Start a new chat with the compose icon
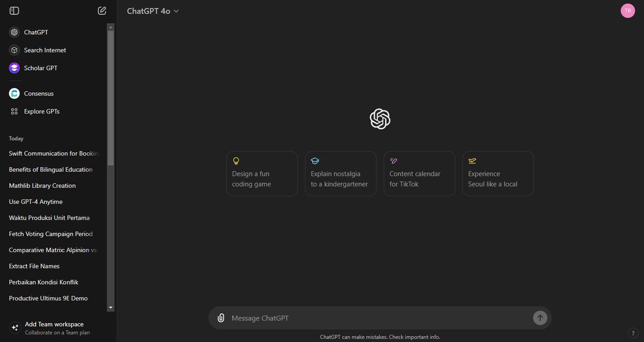Screen dimensions: 644x342 (x=102, y=11)
